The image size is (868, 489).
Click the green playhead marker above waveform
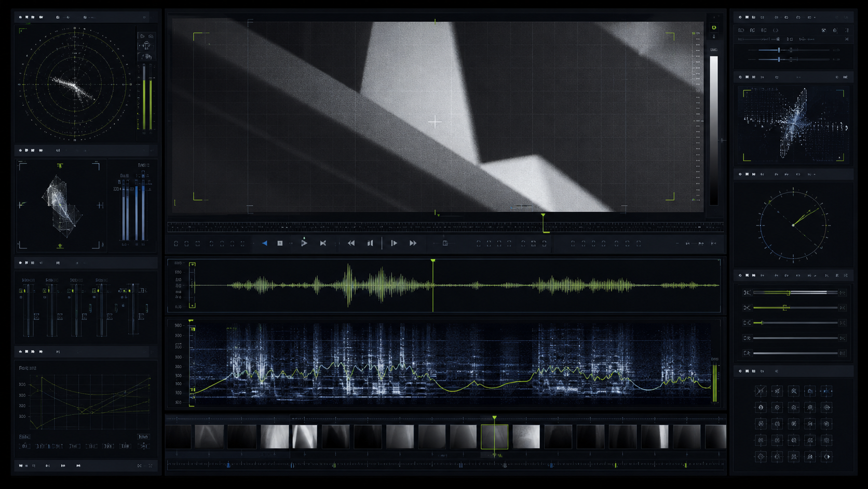[x=433, y=260]
